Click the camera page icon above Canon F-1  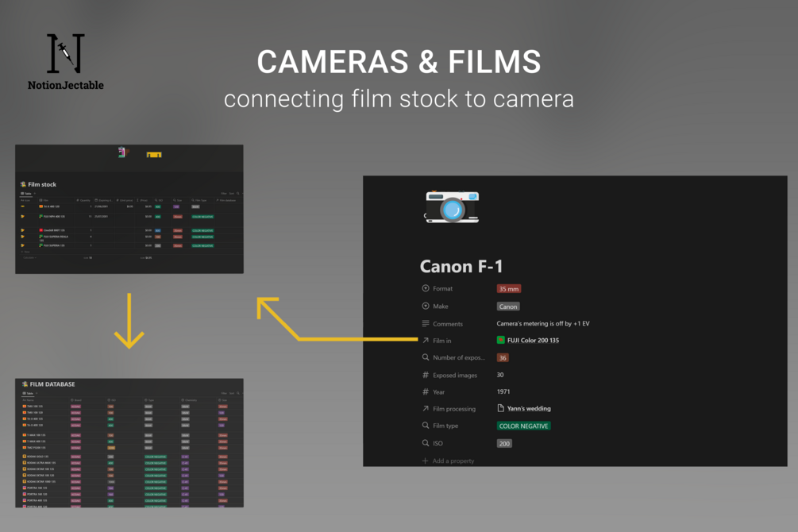pos(452,207)
